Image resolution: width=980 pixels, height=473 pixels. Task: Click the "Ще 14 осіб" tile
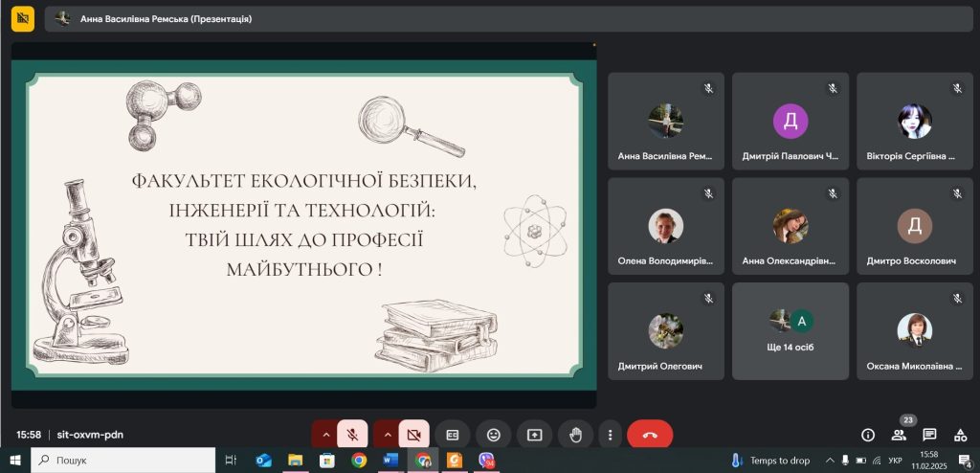click(x=791, y=330)
